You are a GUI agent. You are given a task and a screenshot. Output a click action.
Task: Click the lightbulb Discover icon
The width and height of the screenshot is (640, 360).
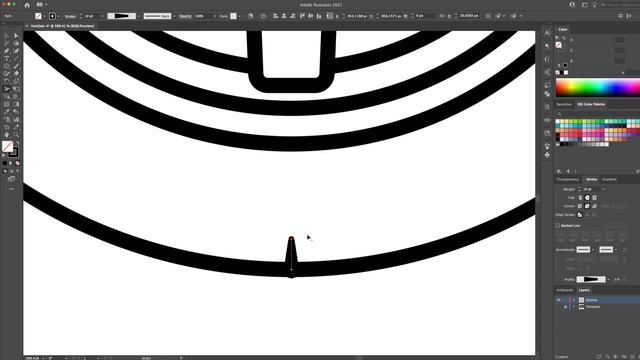pyautogui.click(x=594, y=5)
